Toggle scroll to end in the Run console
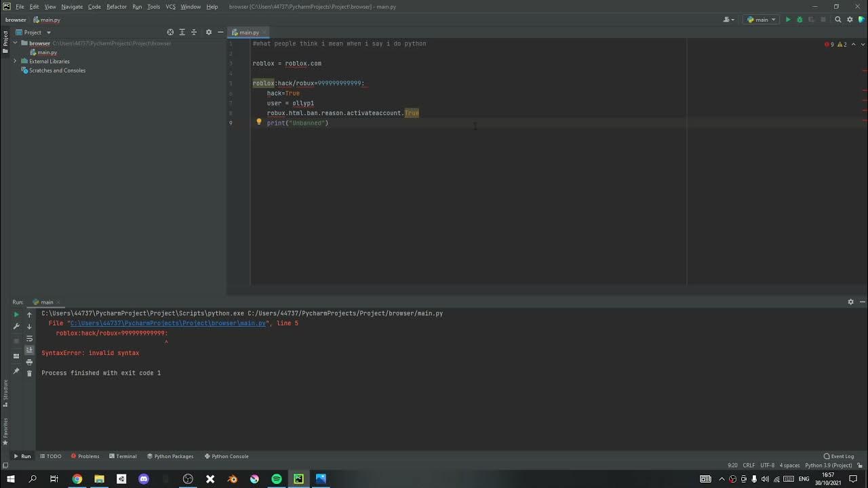This screenshot has height=488, width=868. tap(29, 350)
